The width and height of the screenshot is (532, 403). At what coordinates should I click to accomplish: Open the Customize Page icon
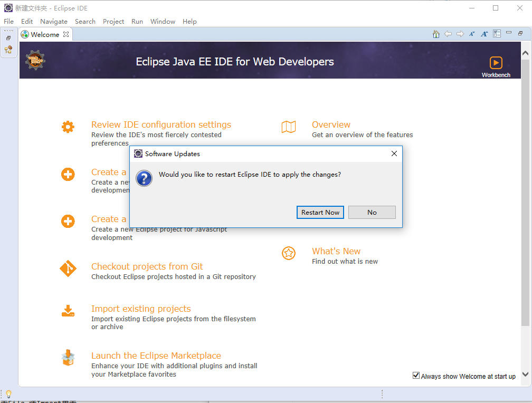[x=497, y=34]
